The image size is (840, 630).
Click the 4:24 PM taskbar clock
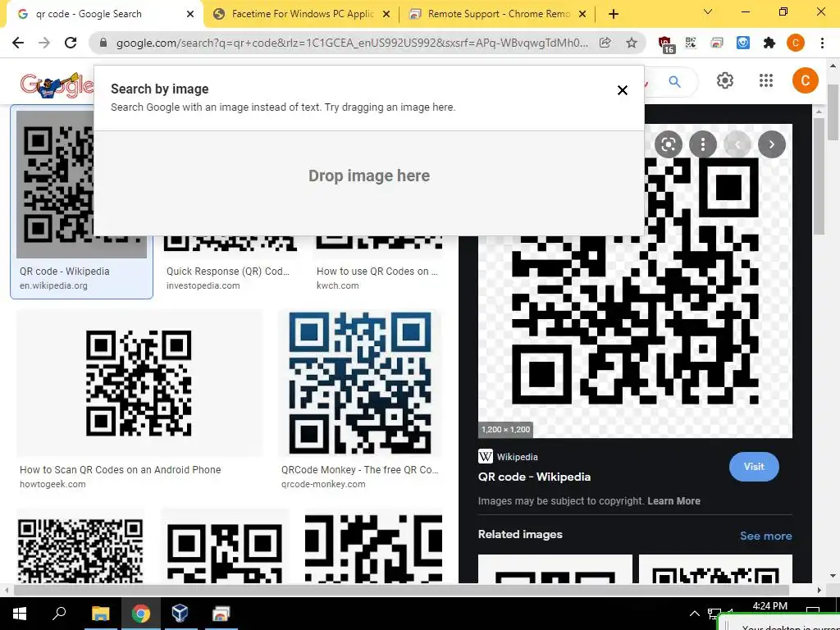(769, 606)
